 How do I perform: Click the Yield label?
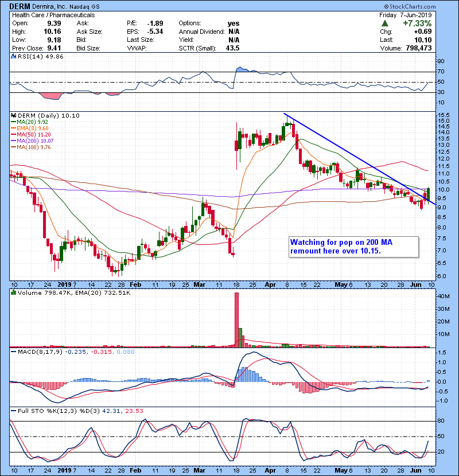pyautogui.click(x=186, y=40)
